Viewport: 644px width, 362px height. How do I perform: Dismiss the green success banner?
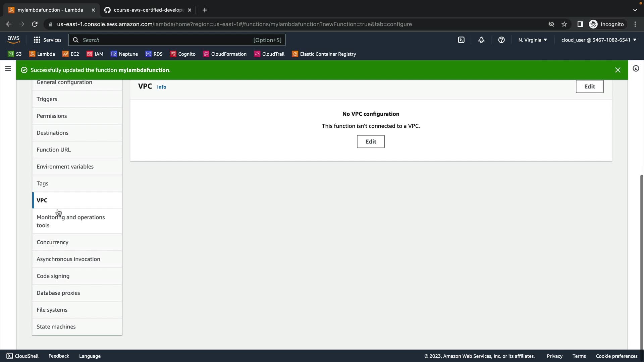coord(618,70)
